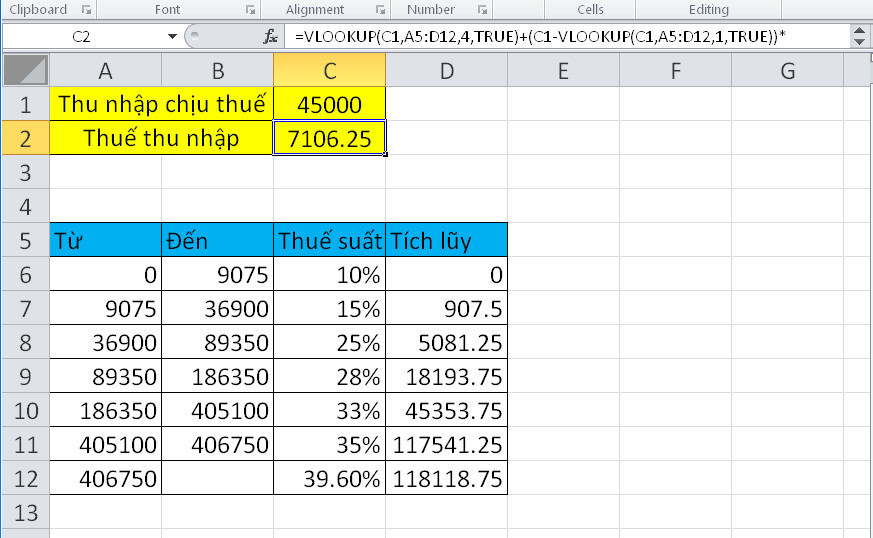Select row 5 header
The height and width of the screenshot is (538, 873).
(26, 240)
